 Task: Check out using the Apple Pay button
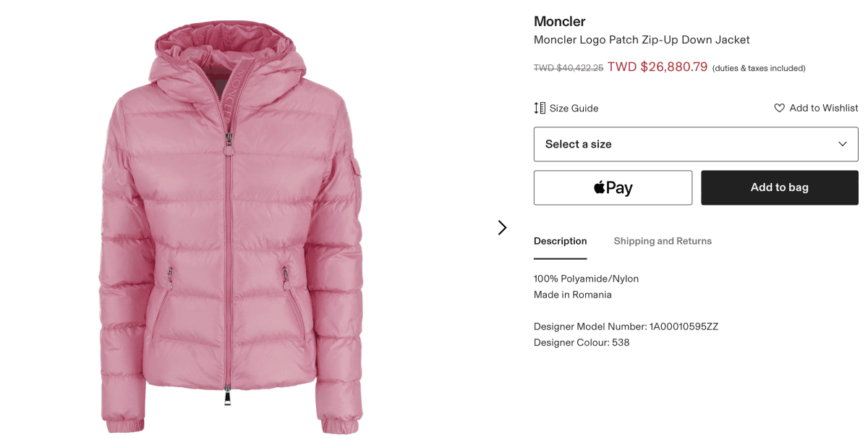[x=613, y=187]
